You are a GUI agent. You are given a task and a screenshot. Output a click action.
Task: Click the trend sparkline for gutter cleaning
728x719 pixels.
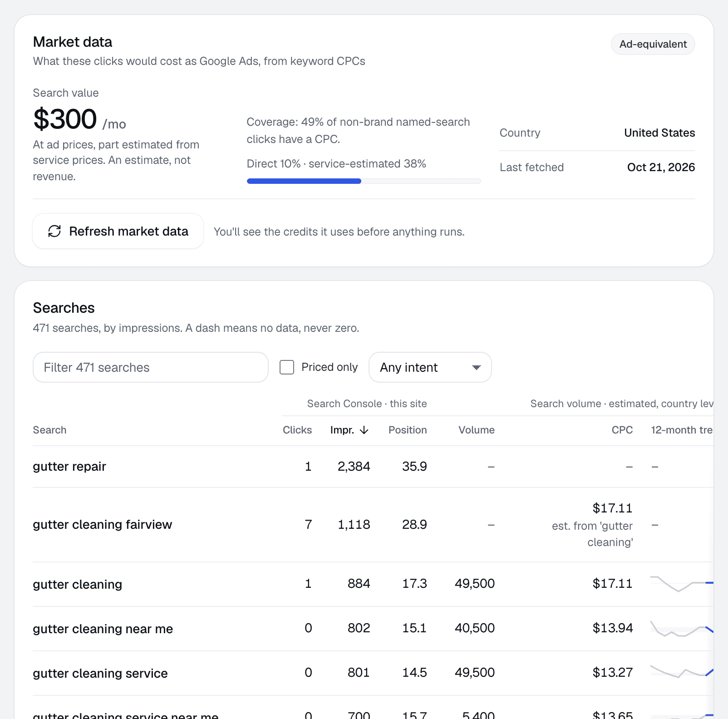pyautogui.click(x=682, y=584)
